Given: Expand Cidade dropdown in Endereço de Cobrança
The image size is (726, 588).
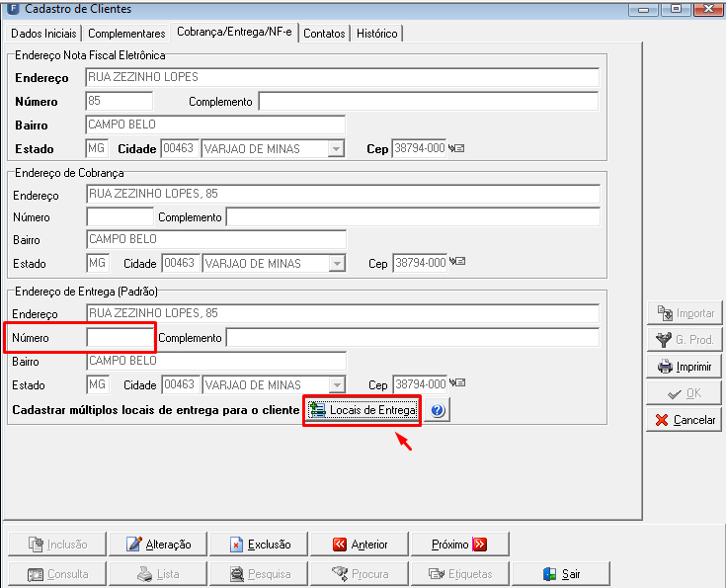Looking at the screenshot, I should coord(337,264).
